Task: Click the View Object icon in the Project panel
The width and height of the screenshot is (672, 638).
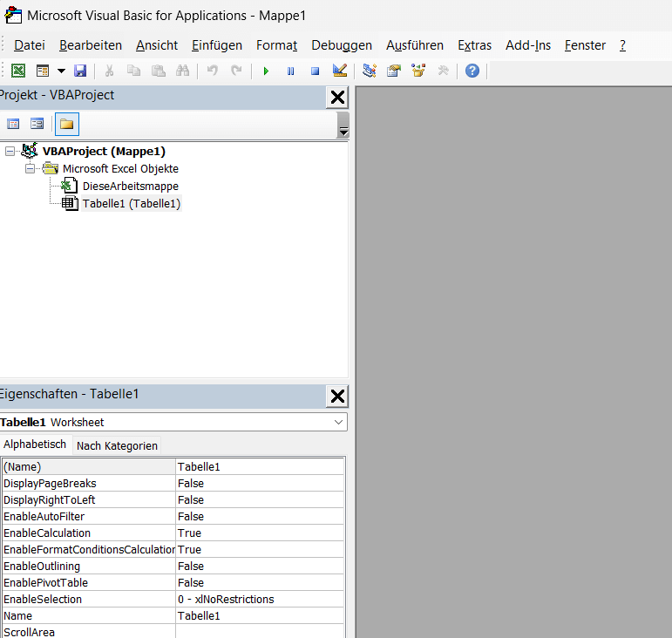Action: pos(37,125)
